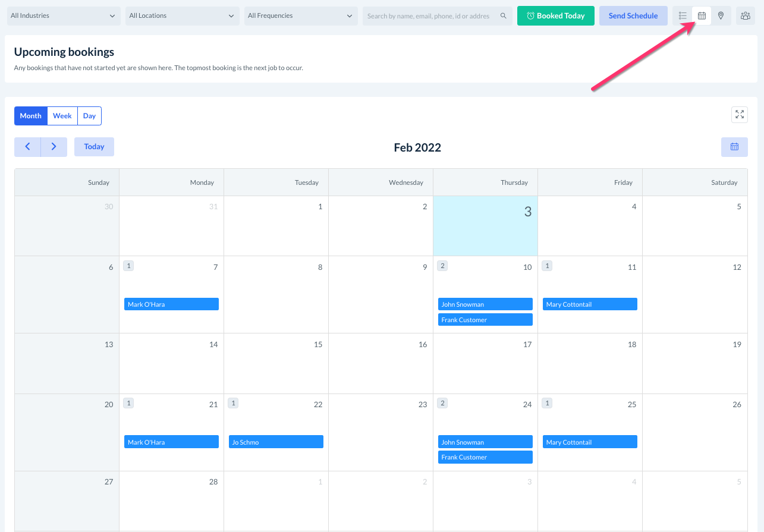Switch to list view icon
Screen dimensions: 764x532
click(x=683, y=16)
